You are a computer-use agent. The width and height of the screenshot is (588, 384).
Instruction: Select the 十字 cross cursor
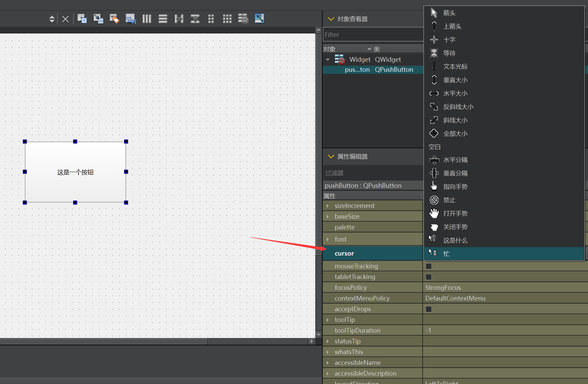(504, 40)
